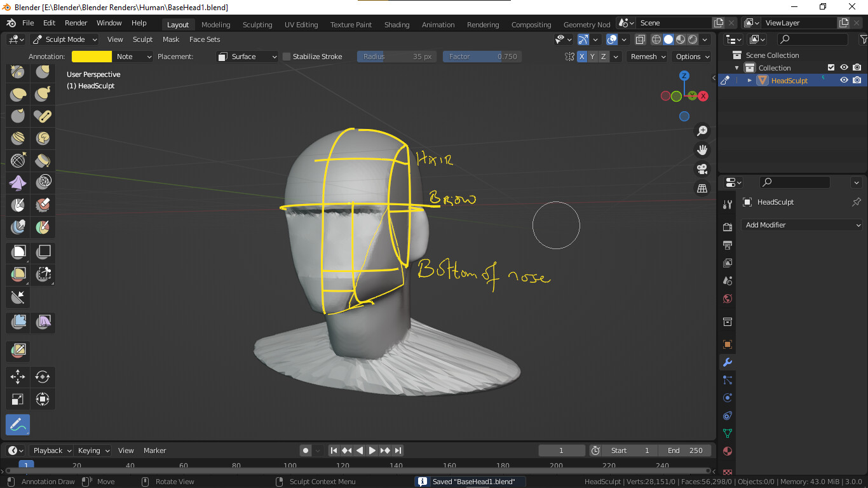This screenshot has height=488, width=868.
Task: Select the Line Project tool
Action: tap(18, 296)
